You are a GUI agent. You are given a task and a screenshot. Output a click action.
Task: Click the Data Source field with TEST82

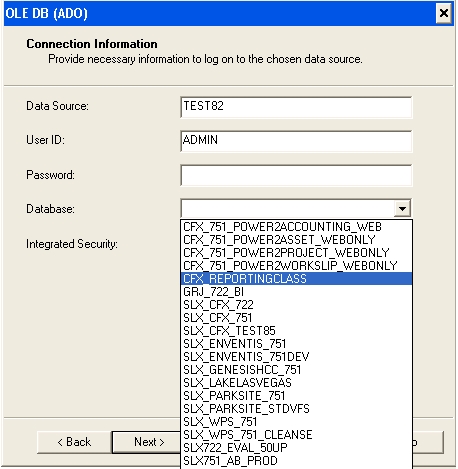tap(296, 107)
